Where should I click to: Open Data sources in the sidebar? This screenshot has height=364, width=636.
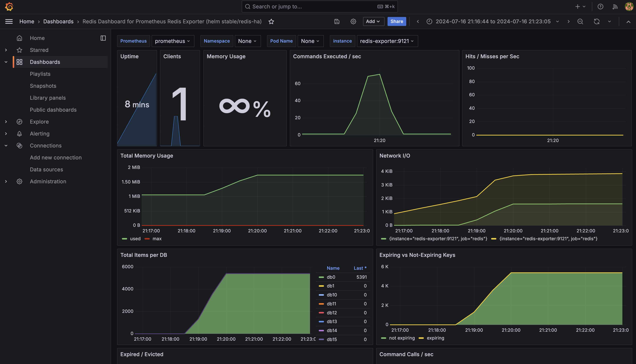click(46, 169)
